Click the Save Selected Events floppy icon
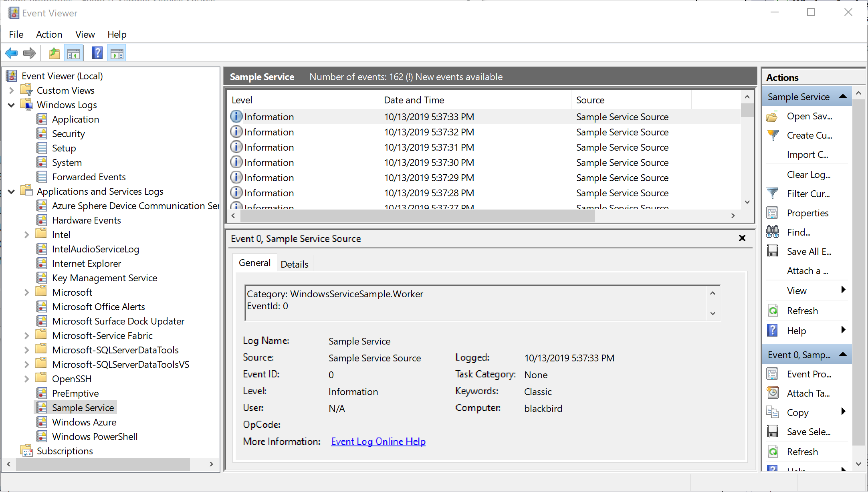The width and height of the screenshot is (868, 492). [x=772, y=432]
